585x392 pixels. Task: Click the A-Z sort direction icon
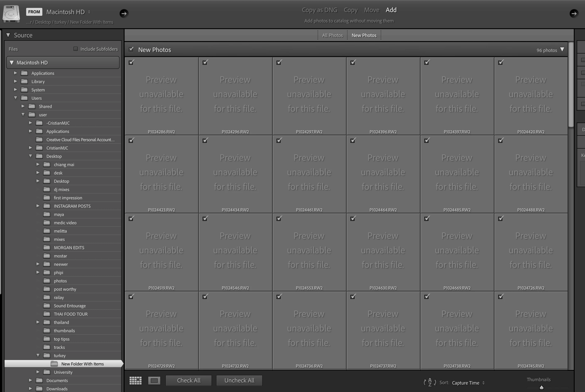pyautogui.click(x=430, y=382)
